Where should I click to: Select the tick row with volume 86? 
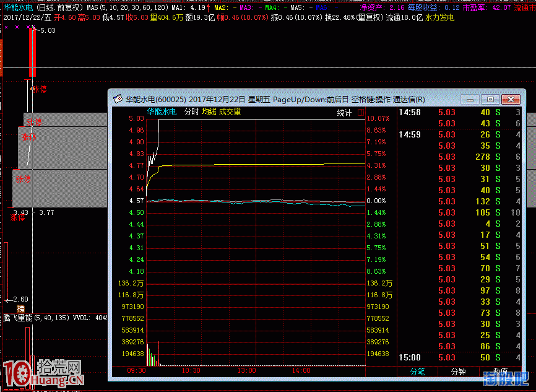coord(459,346)
